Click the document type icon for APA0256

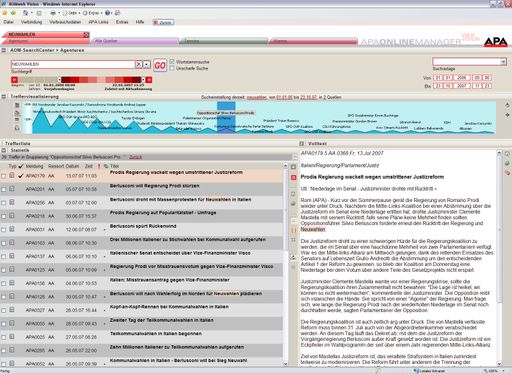12,202
